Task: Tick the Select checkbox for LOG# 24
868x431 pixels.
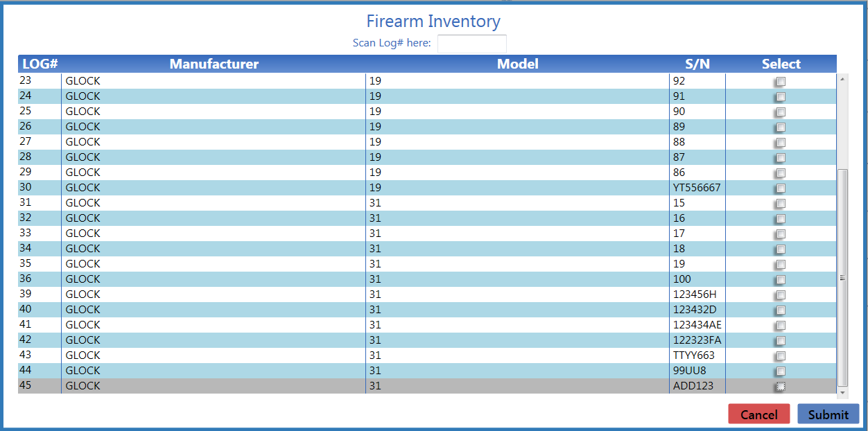Action: [781, 97]
